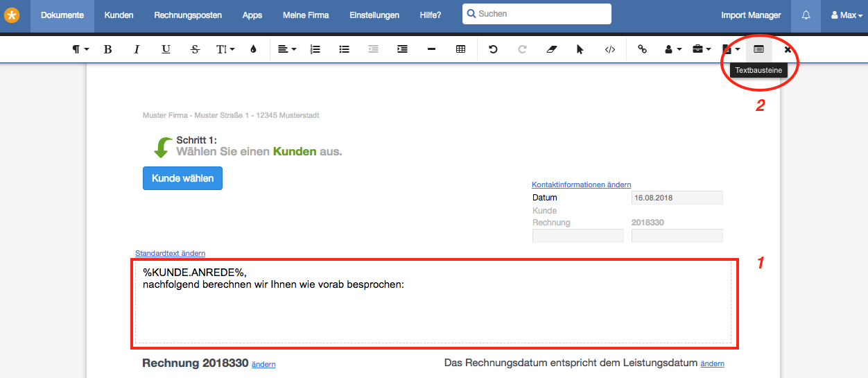Open the Rechnungsposten menu
Viewport: 868px width, 378px height.
(x=188, y=15)
